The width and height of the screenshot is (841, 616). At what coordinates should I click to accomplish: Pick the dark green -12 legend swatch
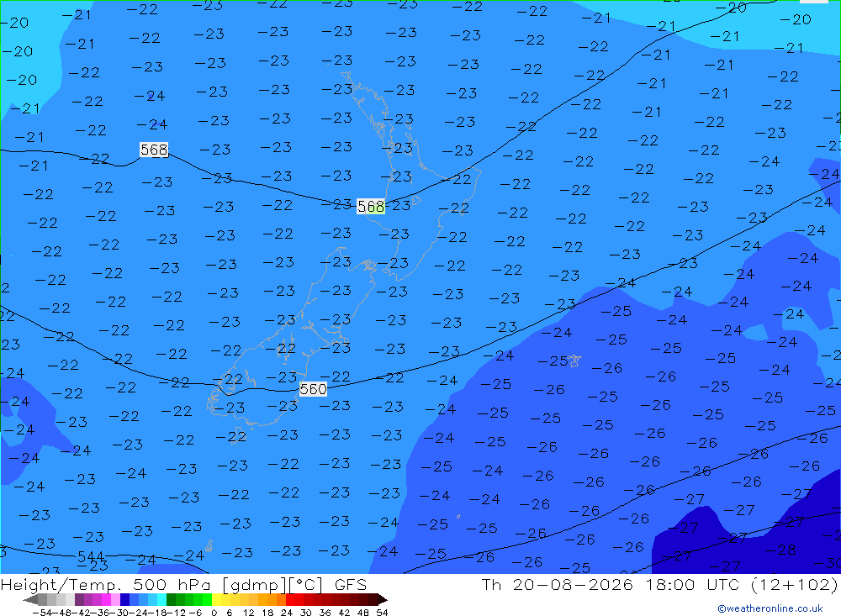(171, 599)
